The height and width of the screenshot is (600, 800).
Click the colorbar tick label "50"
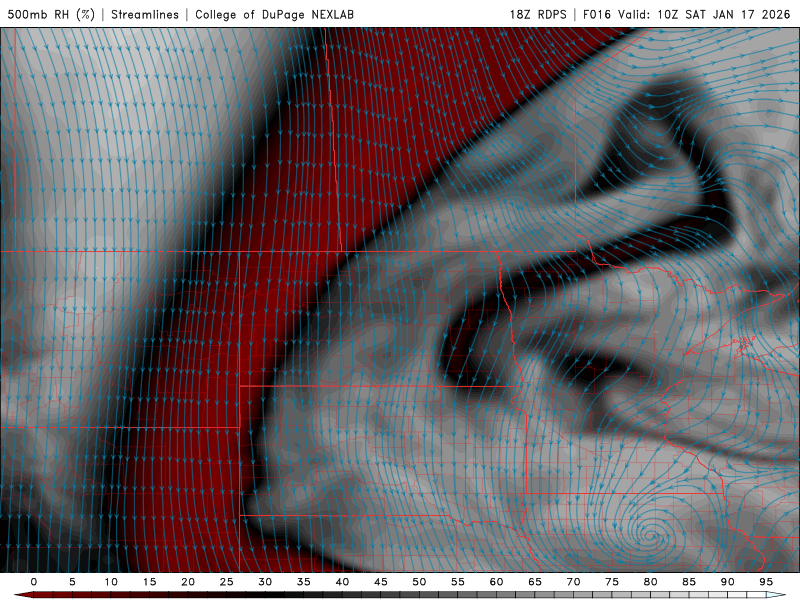[x=419, y=582]
